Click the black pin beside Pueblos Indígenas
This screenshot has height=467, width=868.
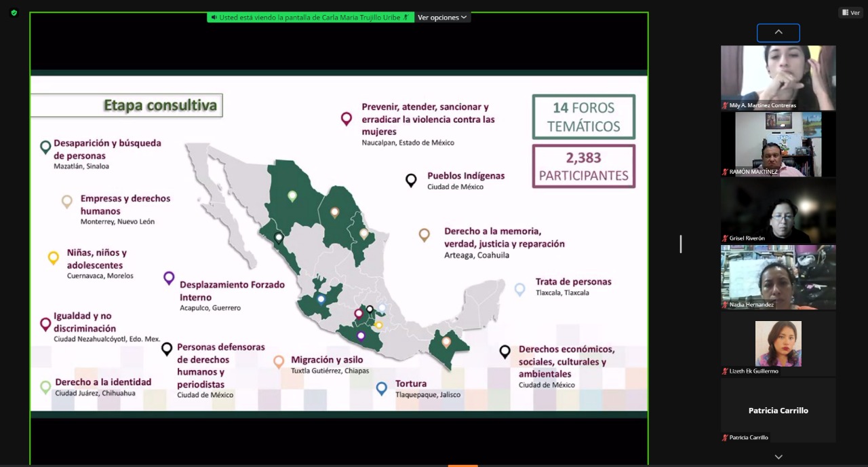(x=411, y=180)
